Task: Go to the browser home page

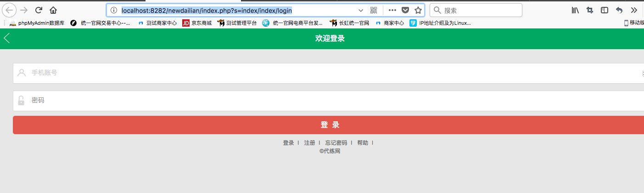Action: coord(53,10)
